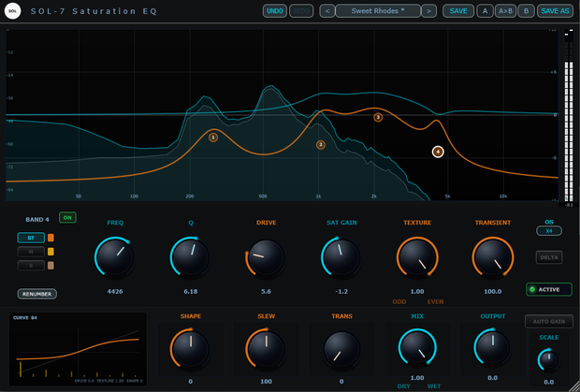The height and width of the screenshot is (392, 580).
Task: Click the resize grip in corner
Action: (575, 387)
